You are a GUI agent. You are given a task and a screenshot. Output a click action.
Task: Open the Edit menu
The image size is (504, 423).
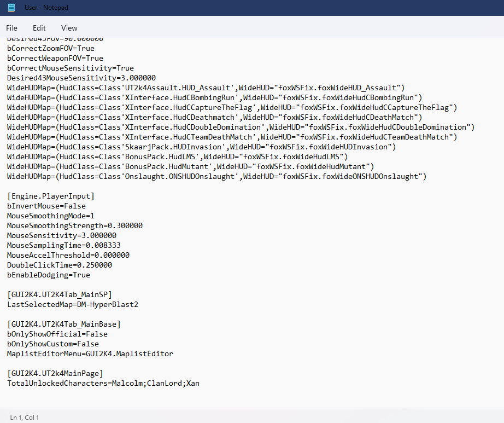coord(39,28)
